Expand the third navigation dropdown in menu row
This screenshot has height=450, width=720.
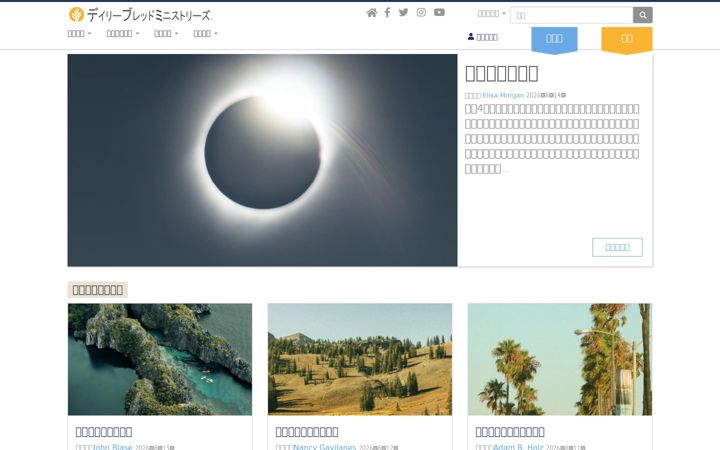point(166,34)
